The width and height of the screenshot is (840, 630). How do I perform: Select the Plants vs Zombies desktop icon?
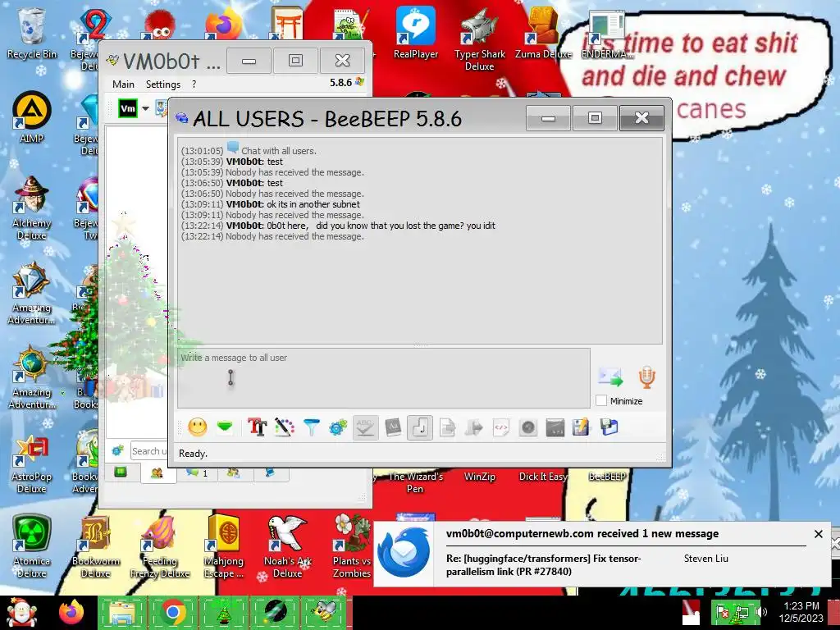(351, 546)
